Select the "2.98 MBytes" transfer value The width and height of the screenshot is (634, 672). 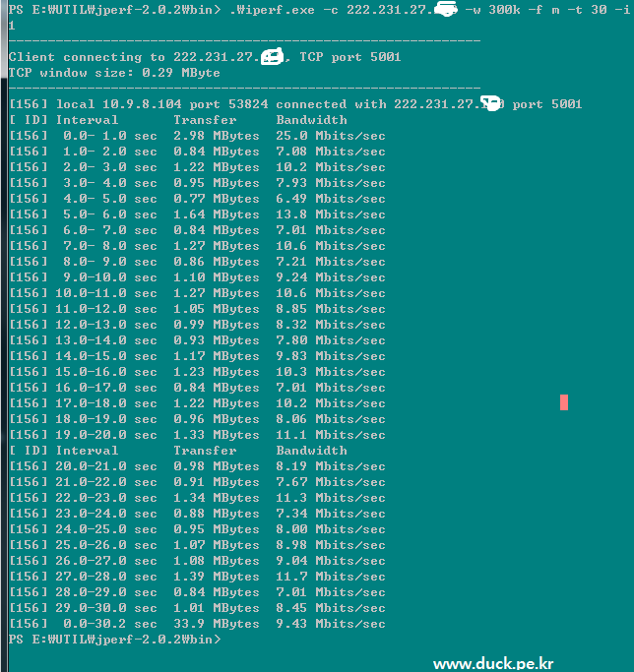tap(217, 136)
